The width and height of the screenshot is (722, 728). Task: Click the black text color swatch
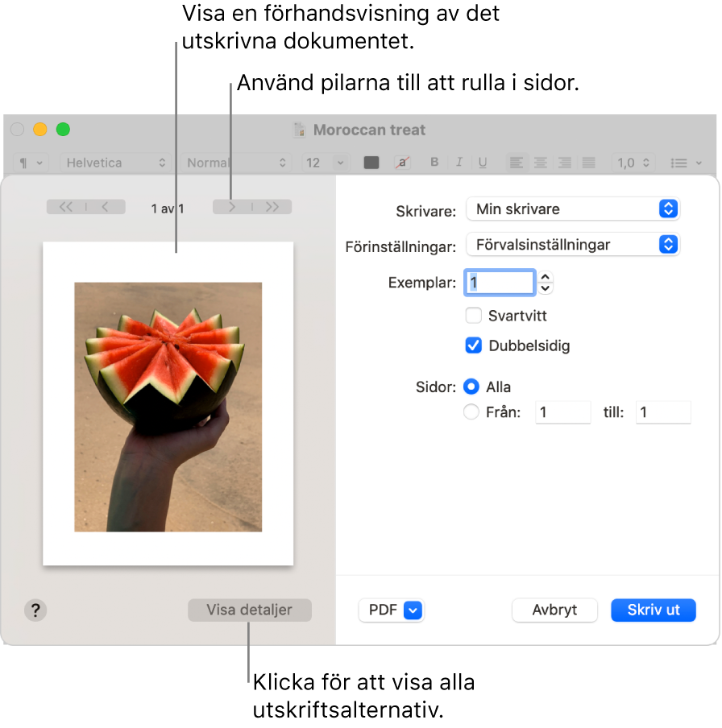[x=371, y=163]
